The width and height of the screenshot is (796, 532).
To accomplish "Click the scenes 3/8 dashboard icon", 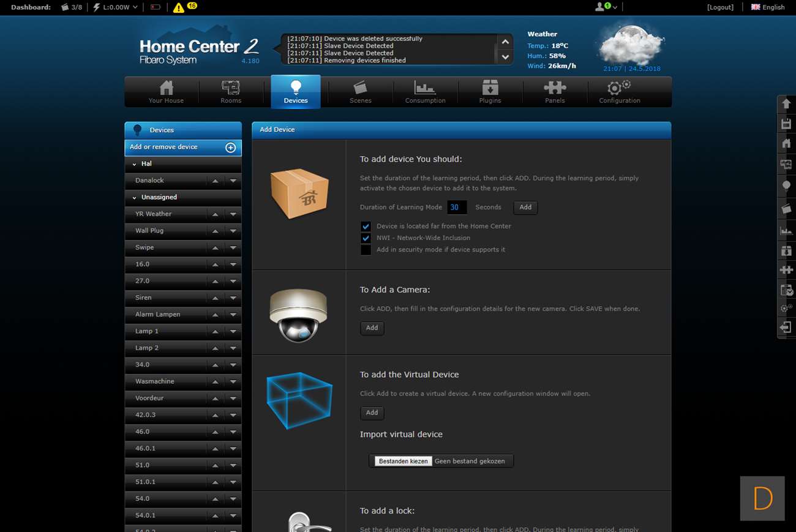I will [x=66, y=7].
